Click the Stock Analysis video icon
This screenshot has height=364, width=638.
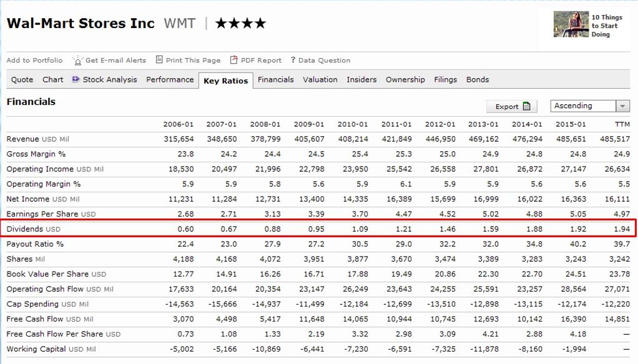click(76, 79)
